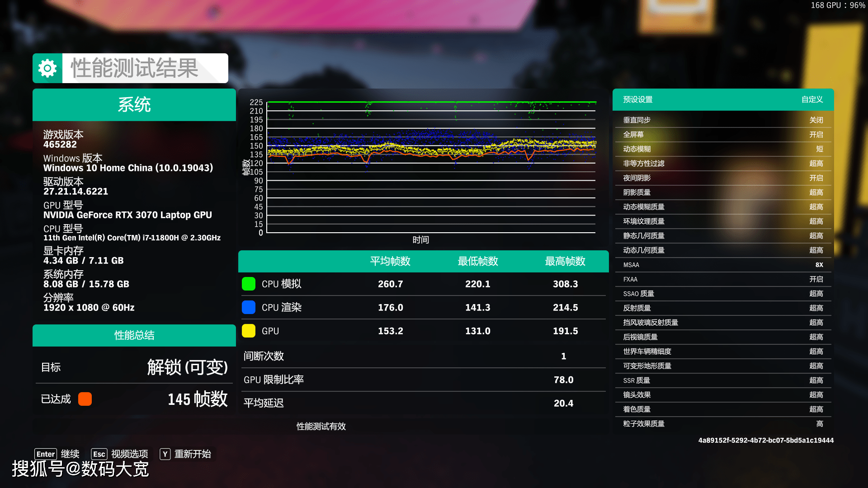Click the 垂直同步 setting row

pyautogui.click(x=723, y=120)
